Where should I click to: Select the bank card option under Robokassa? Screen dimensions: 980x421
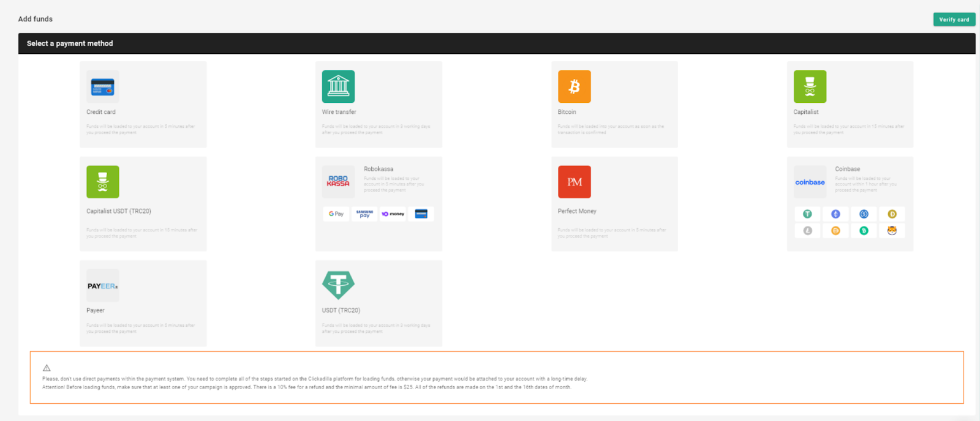(421, 214)
